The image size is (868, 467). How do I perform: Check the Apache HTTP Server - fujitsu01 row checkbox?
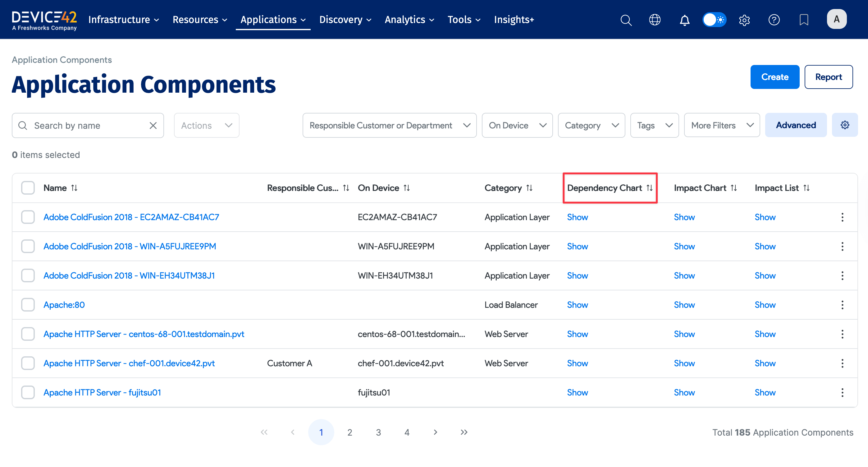pyautogui.click(x=28, y=392)
